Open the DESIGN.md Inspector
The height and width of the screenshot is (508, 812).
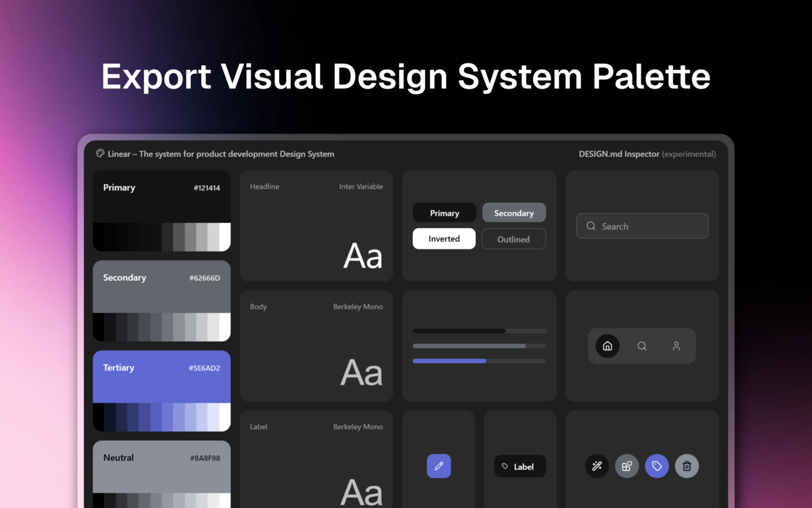618,153
